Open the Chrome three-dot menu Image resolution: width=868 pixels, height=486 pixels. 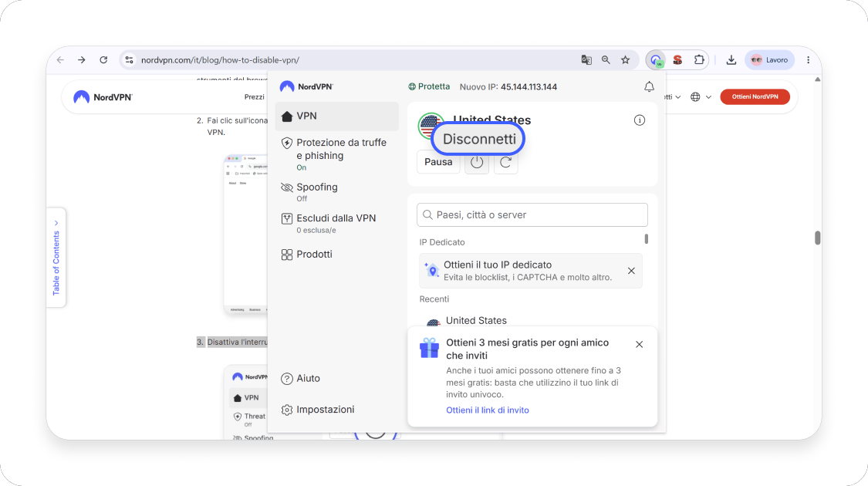point(809,59)
